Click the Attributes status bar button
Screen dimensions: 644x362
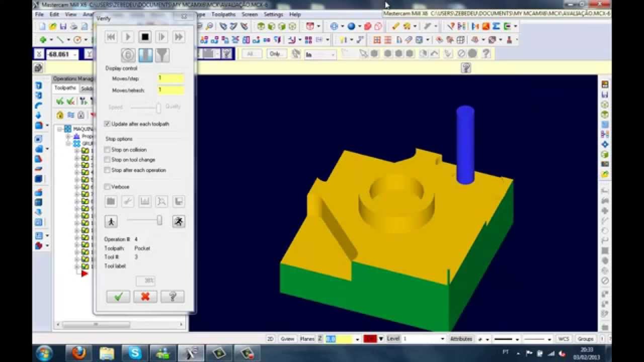pos(461,339)
